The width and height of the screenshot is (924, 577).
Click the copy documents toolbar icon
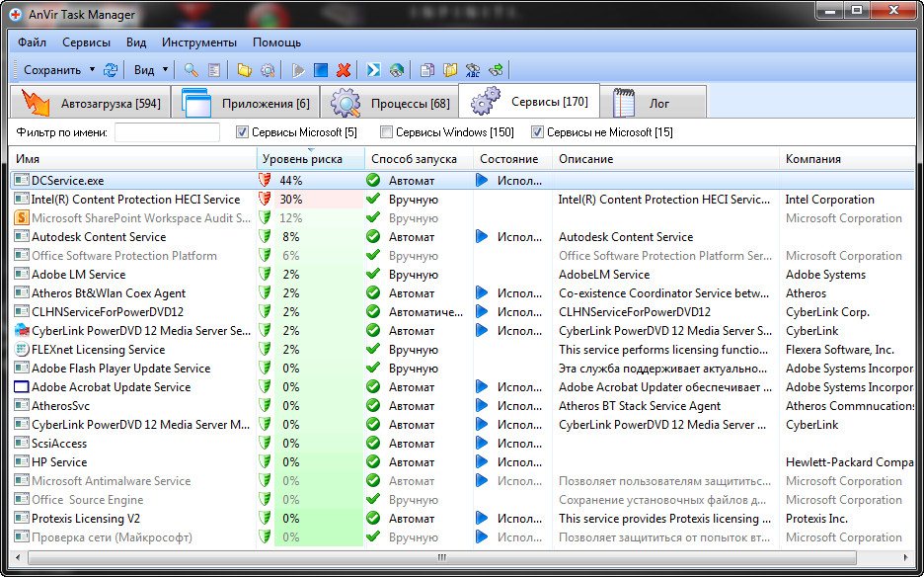[x=427, y=70]
